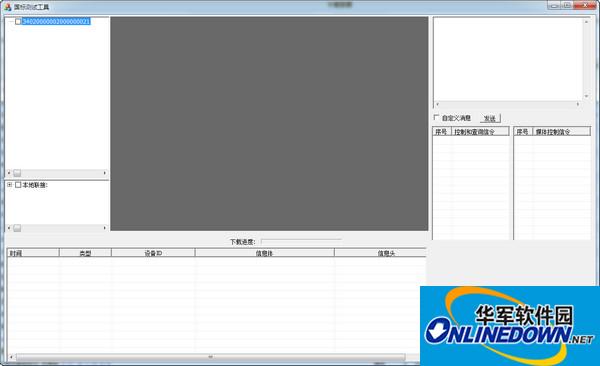600x366 pixels.
Task: Tick the 本地联盟 checkbox
Action: coord(18,185)
